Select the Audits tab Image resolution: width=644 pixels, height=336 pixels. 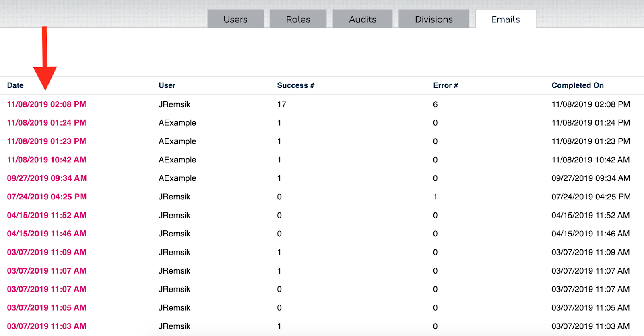click(363, 19)
